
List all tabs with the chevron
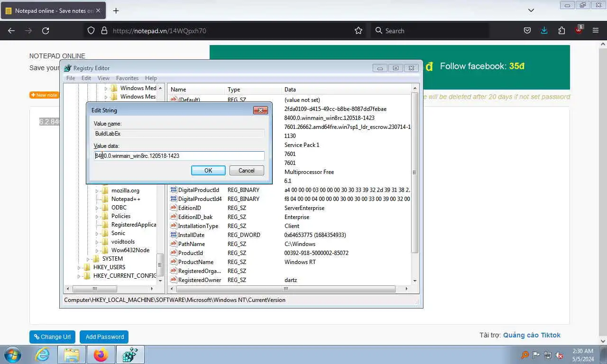coord(531,10)
